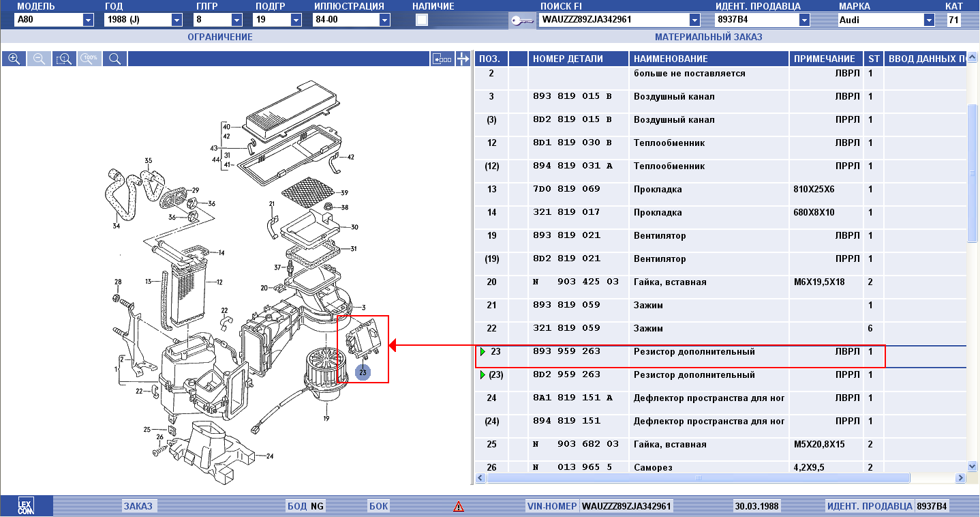
Task: Switch to the МАТЕРИАЛЬНЫЙ ЗАКАЗ tab
Action: pos(708,37)
